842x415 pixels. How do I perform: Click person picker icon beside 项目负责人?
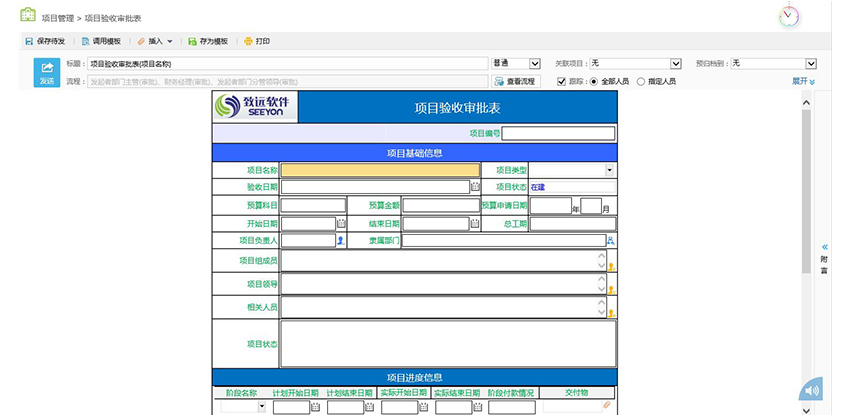pyautogui.click(x=340, y=241)
